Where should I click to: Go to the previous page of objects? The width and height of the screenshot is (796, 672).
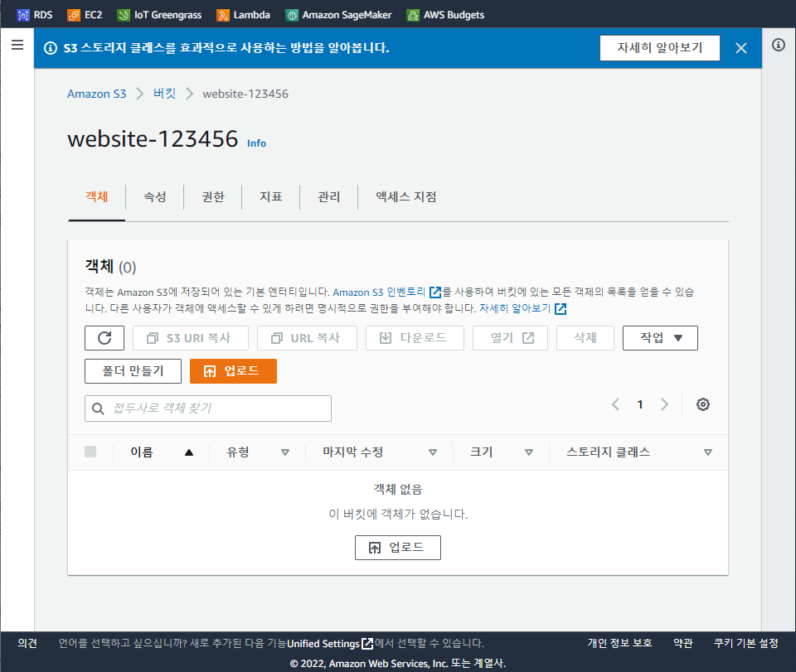coord(615,404)
